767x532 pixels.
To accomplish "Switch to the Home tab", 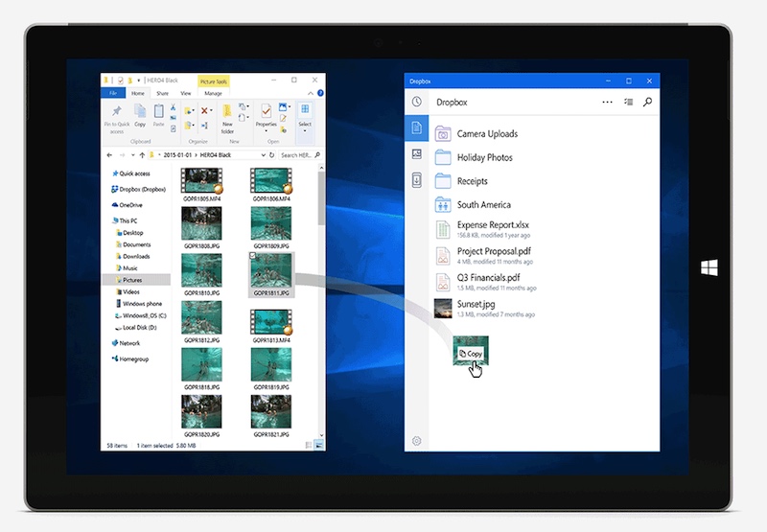I will click(138, 93).
